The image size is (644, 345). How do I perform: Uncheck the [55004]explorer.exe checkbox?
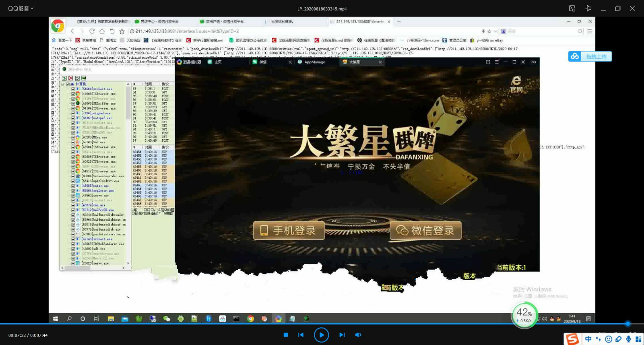(x=73, y=190)
